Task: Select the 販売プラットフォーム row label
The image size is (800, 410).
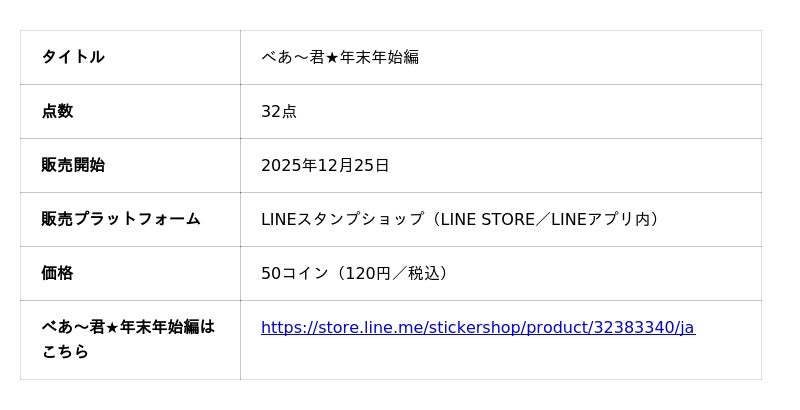Action: pyautogui.click(x=121, y=219)
